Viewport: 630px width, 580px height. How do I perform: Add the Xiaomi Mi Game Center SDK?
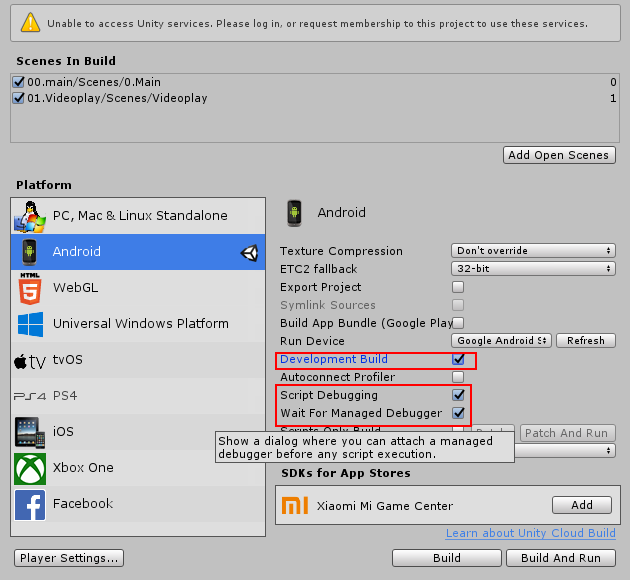[x=582, y=505]
